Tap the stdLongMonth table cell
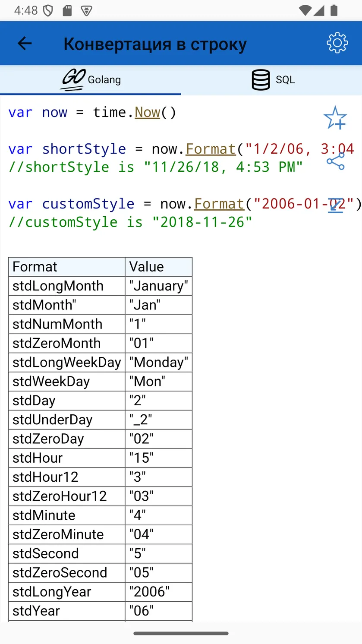Viewport: 362px width, 644px height. click(67, 286)
